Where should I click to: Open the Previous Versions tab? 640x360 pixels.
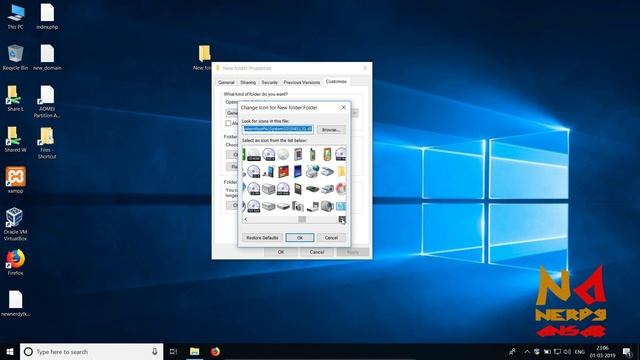click(302, 82)
